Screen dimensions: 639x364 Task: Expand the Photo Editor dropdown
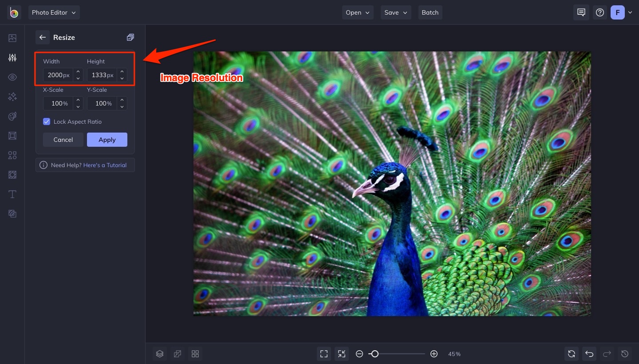(x=54, y=12)
